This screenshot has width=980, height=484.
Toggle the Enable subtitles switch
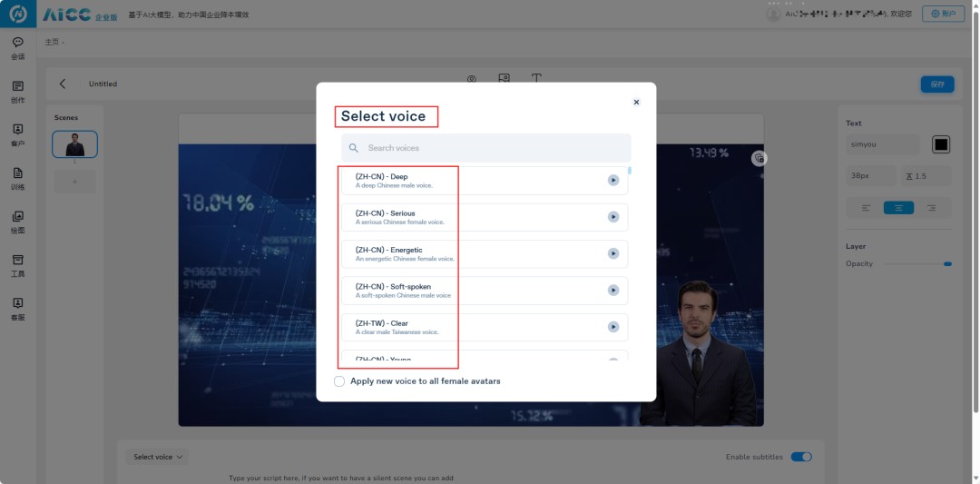pos(801,457)
